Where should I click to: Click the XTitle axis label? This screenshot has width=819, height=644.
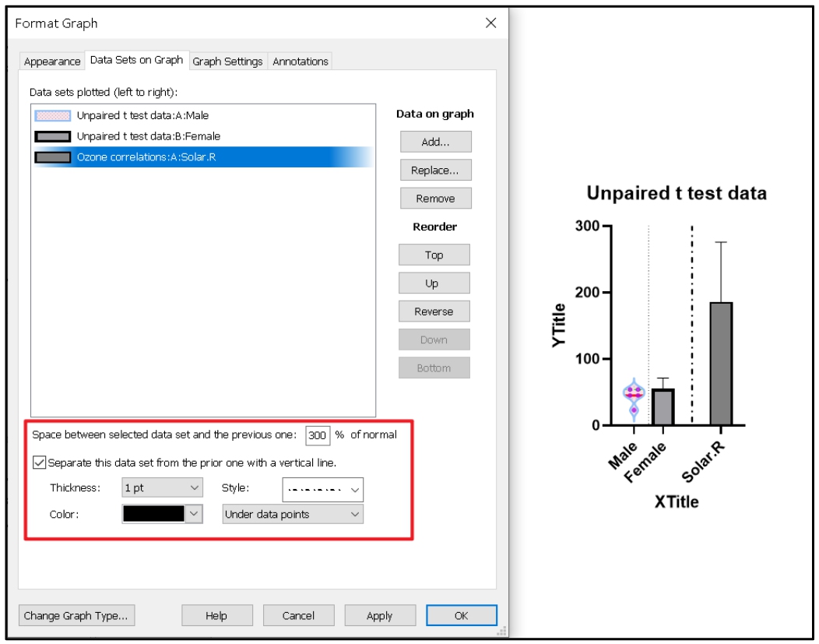click(x=677, y=501)
